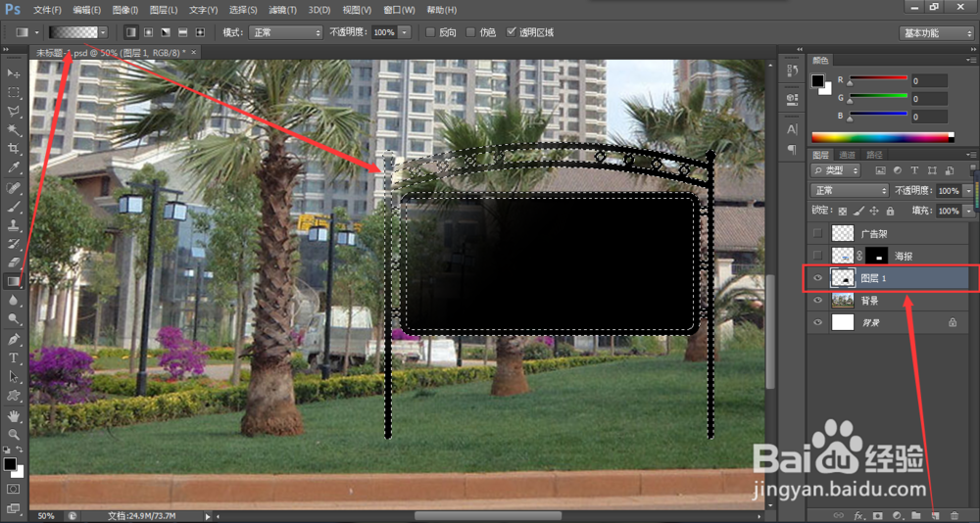Switch to the 通道 tab
Image resolution: width=980 pixels, height=523 pixels.
847,155
